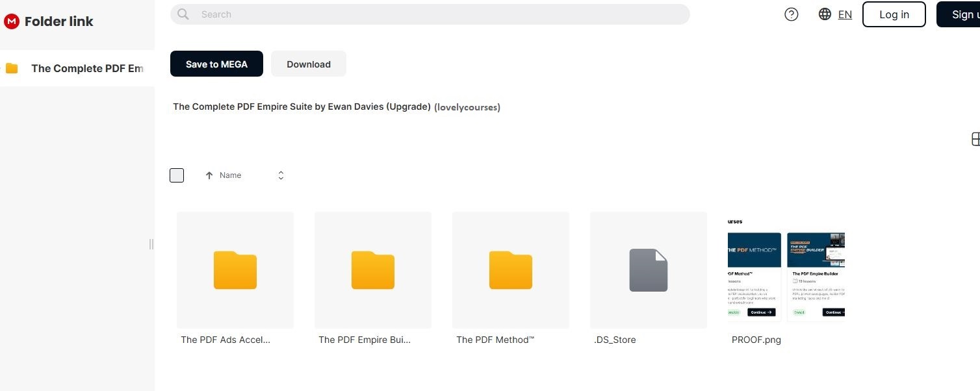Click the Log in button
Image resolution: width=980 pixels, height=391 pixels.
[x=894, y=14]
